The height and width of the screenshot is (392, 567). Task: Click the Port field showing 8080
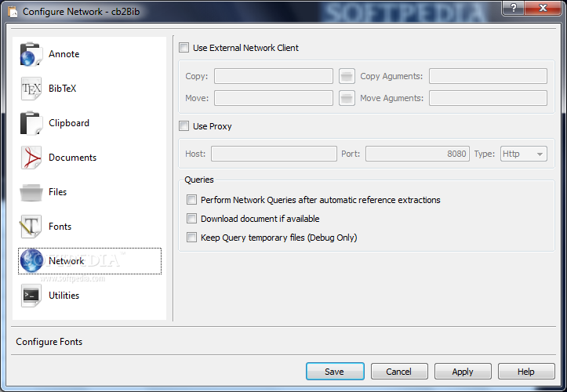pyautogui.click(x=417, y=154)
